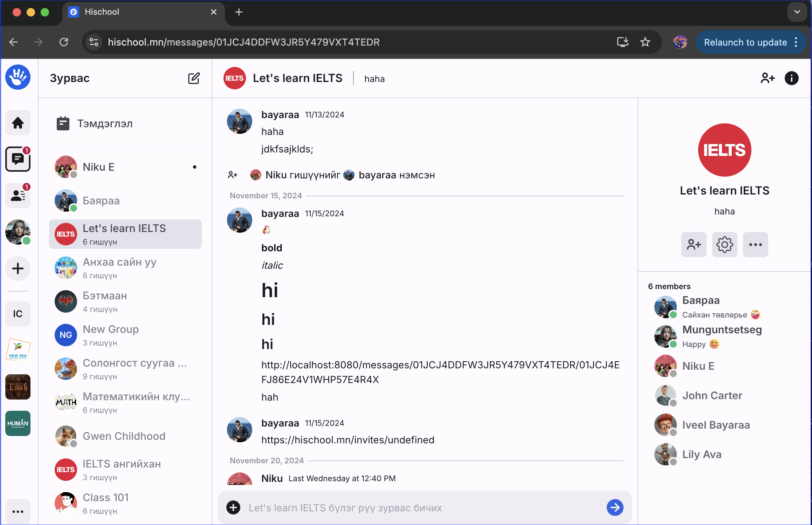Expand the bottom-left sidebar more menu
Image resolution: width=812 pixels, height=525 pixels.
(x=18, y=512)
